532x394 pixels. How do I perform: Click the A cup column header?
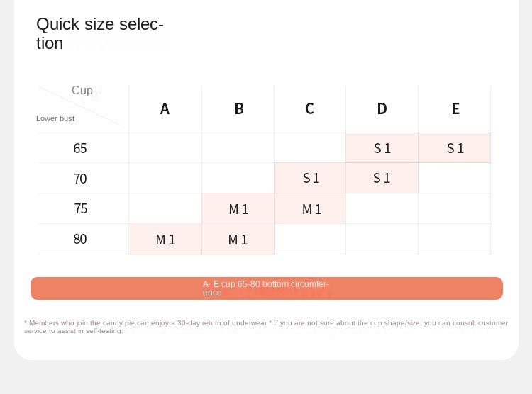tap(165, 109)
